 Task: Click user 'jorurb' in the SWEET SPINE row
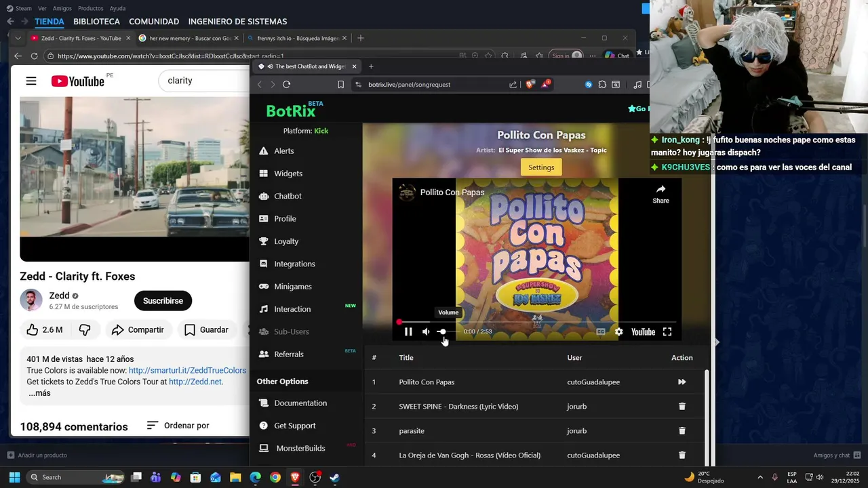(577, 407)
